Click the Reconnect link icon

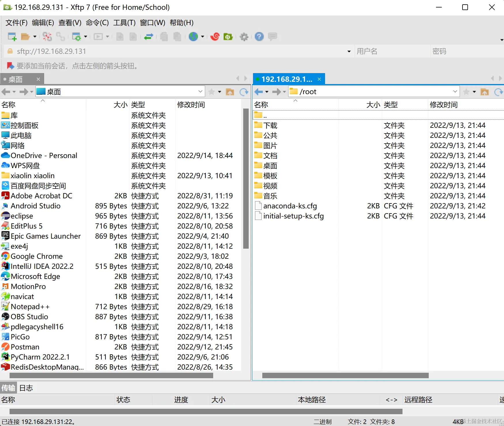[x=61, y=37]
